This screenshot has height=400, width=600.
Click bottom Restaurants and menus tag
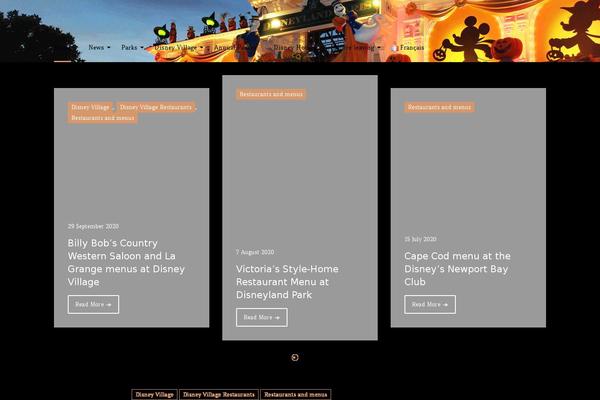coord(296,395)
